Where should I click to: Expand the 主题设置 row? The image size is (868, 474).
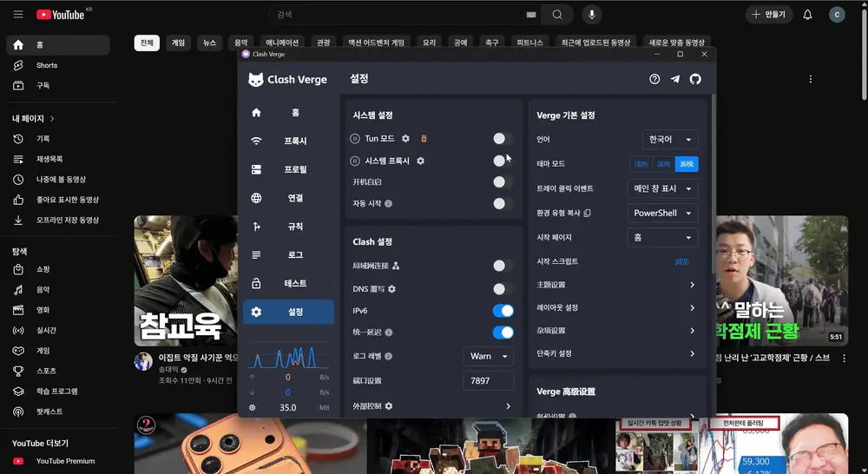[616, 285]
